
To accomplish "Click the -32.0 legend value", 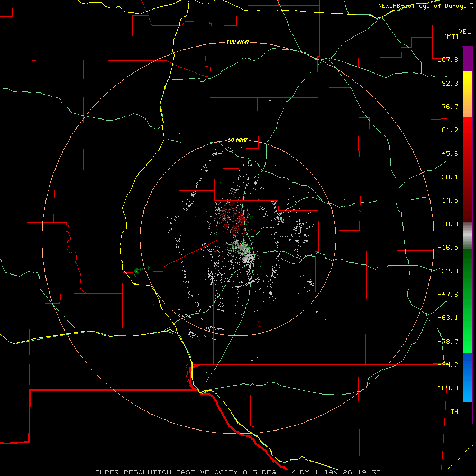I will tap(448, 271).
